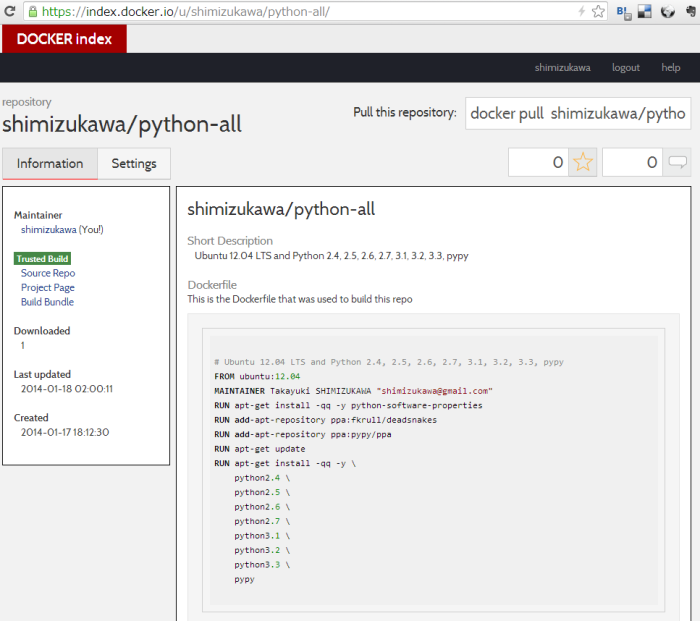Click the Created date 2014-01-17 18:12:30

[65, 432]
